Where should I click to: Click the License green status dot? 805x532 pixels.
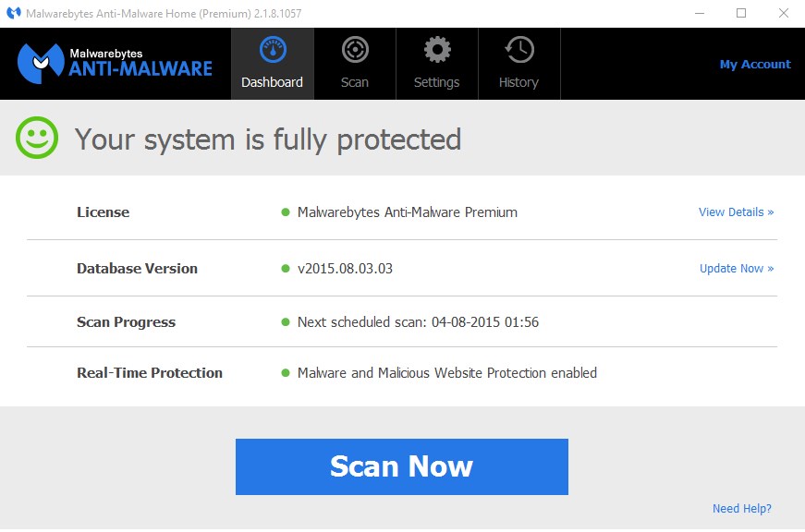(x=286, y=212)
